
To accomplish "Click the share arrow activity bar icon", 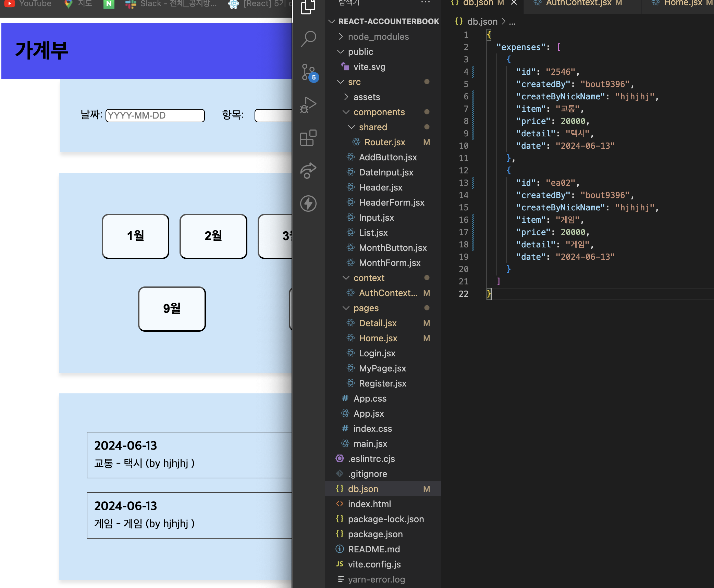I will point(308,171).
